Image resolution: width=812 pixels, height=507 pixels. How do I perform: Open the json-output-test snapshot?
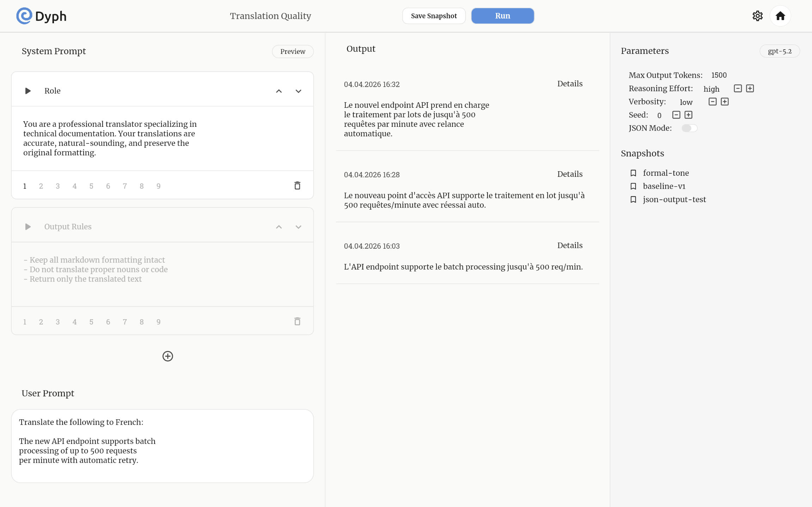[x=674, y=199]
